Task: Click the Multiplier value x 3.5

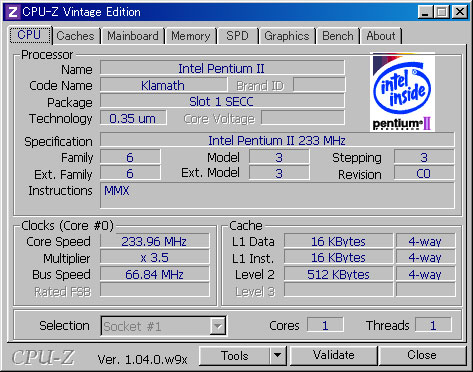Action: tap(155, 257)
